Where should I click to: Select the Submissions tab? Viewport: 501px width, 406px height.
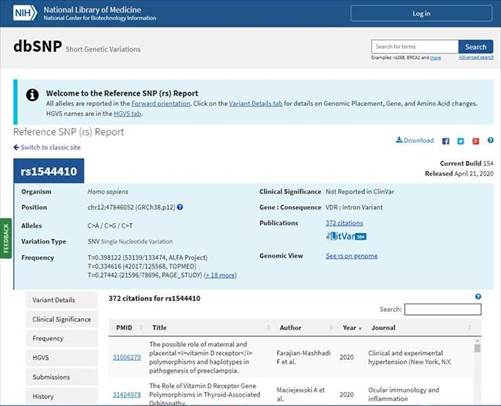click(x=62, y=377)
